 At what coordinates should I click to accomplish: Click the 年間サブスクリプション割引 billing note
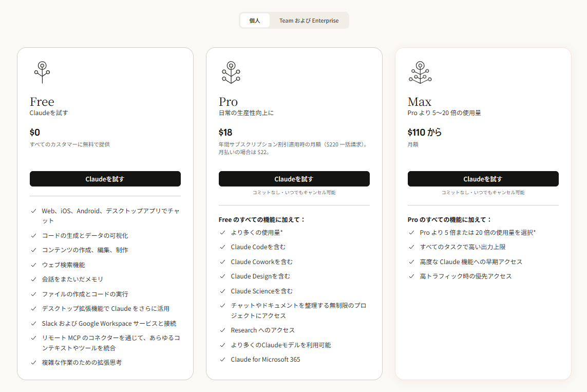[294, 148]
